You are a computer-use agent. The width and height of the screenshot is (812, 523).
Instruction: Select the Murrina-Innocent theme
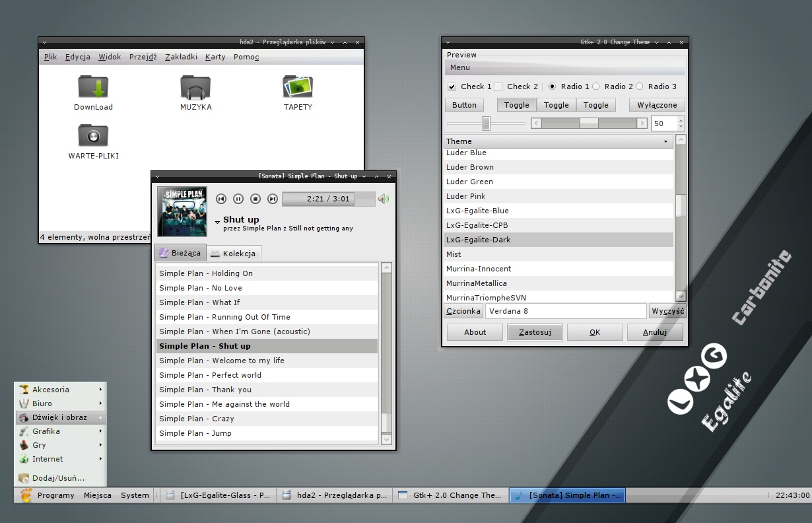tap(558, 269)
